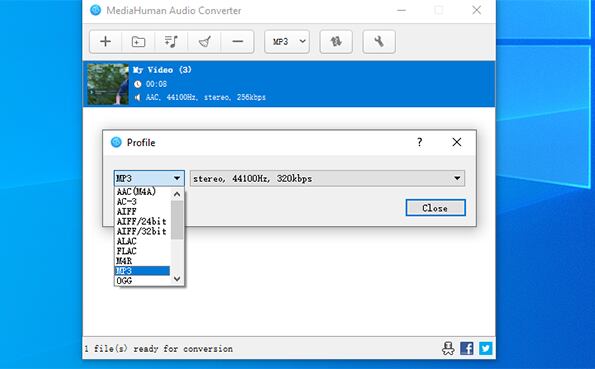The image size is (595, 369).
Task: Click the music note playlist icon
Action: pyautogui.click(x=171, y=41)
